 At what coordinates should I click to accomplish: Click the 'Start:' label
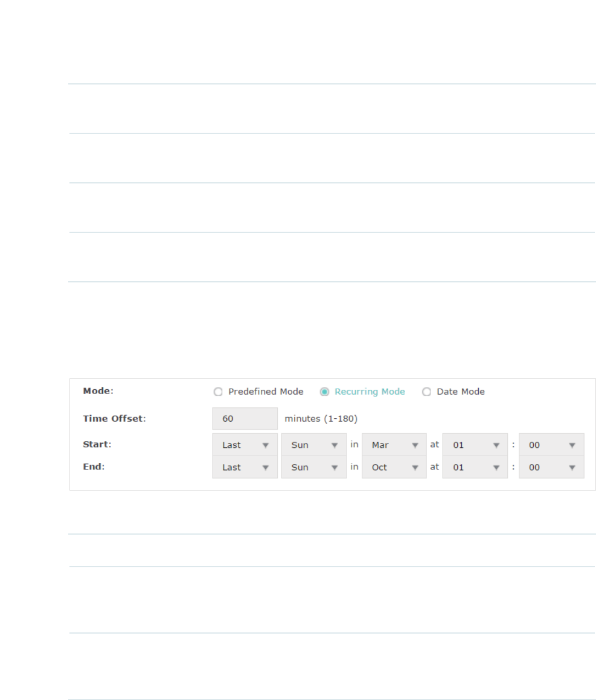point(97,445)
